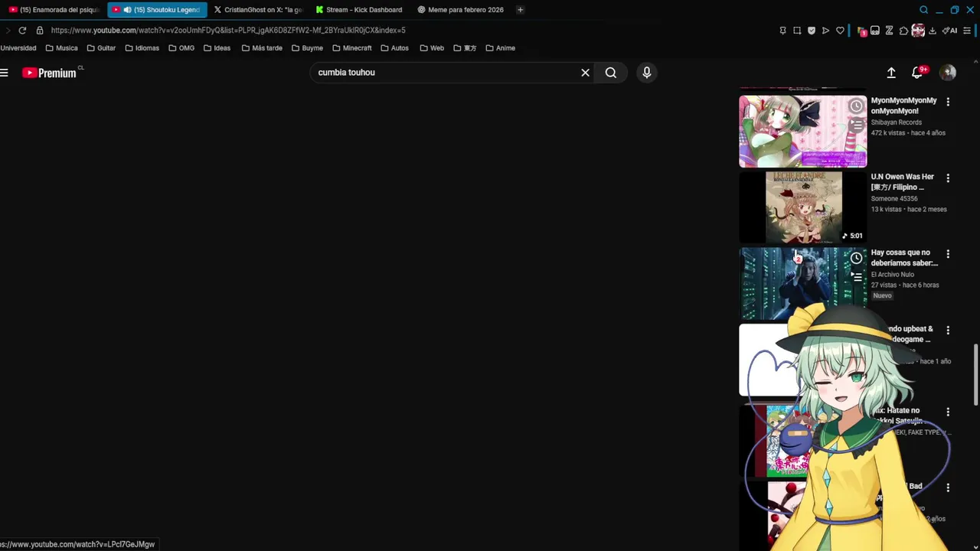This screenshot has width=980, height=551.
Task: Open options for the 'upbeat' videogame video
Action: click(948, 331)
